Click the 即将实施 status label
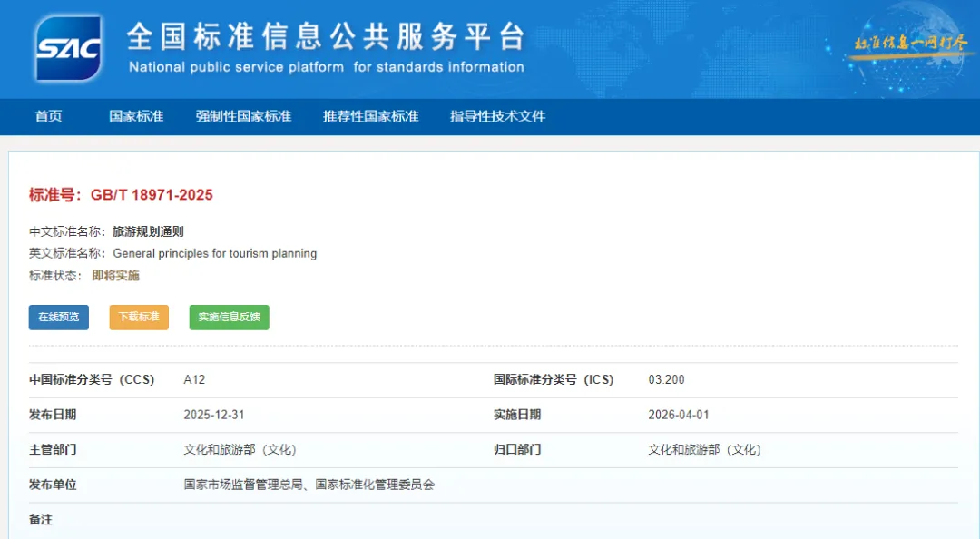The image size is (980, 539). (116, 274)
